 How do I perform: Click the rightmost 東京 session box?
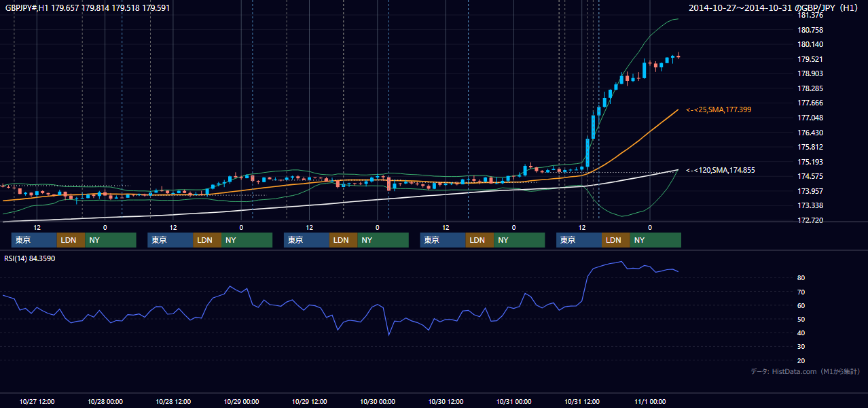point(579,240)
